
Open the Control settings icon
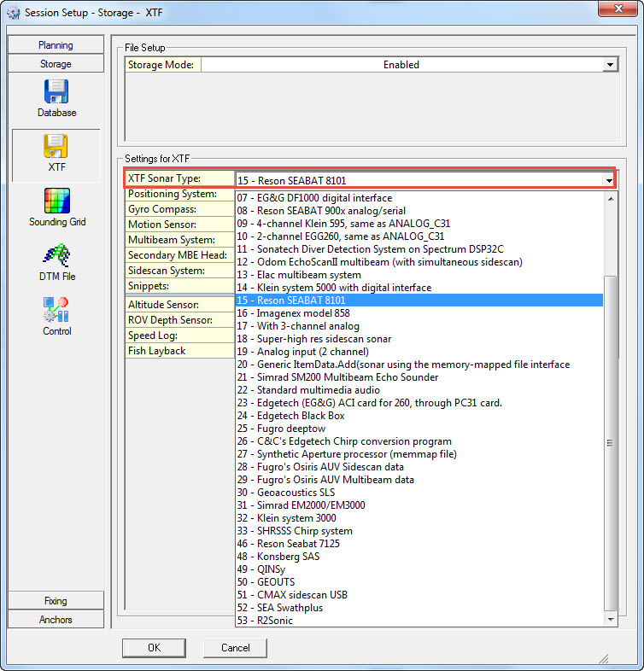click(x=56, y=311)
